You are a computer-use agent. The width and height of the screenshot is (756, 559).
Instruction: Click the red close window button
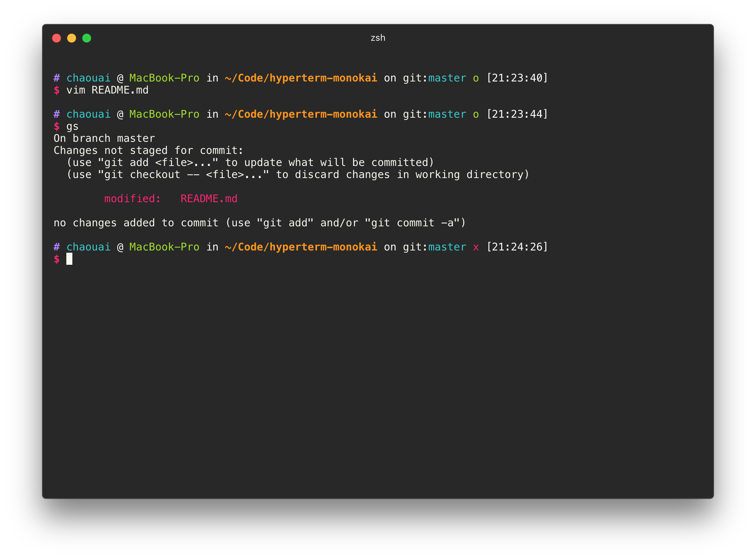point(57,38)
